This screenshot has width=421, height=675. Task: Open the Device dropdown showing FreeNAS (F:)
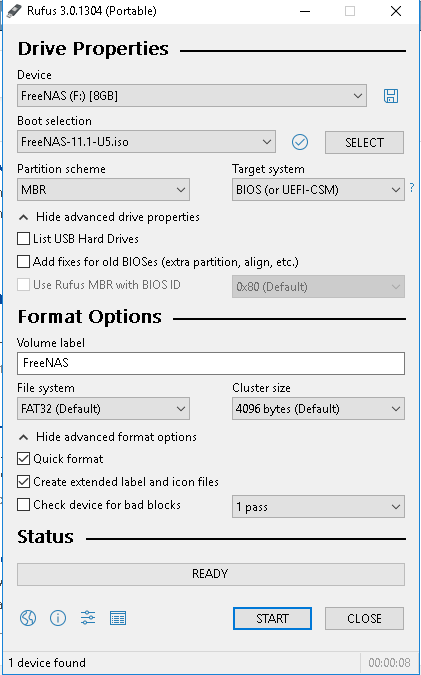pyautogui.click(x=192, y=96)
